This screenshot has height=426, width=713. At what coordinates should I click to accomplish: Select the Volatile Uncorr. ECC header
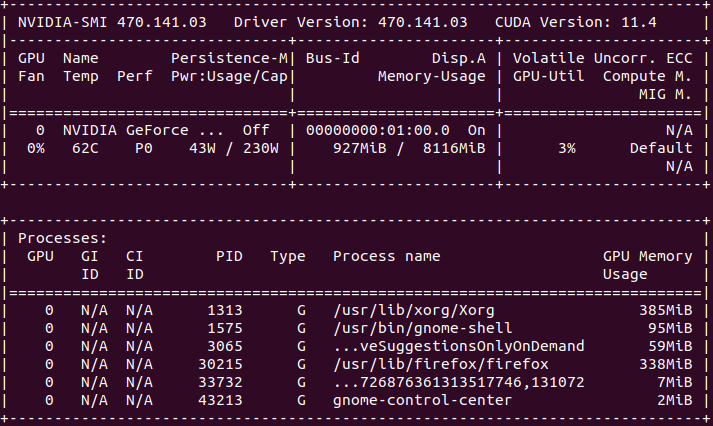pyautogui.click(x=603, y=58)
